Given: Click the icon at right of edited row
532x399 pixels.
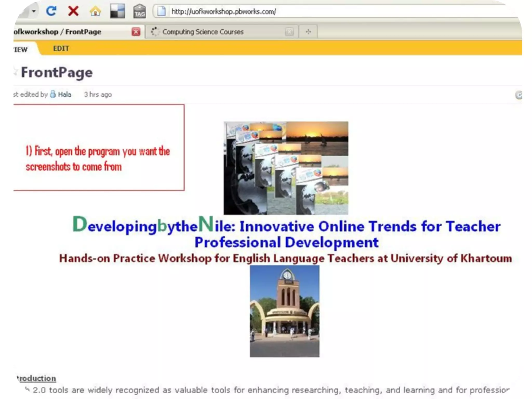Looking at the screenshot, I should [x=518, y=95].
